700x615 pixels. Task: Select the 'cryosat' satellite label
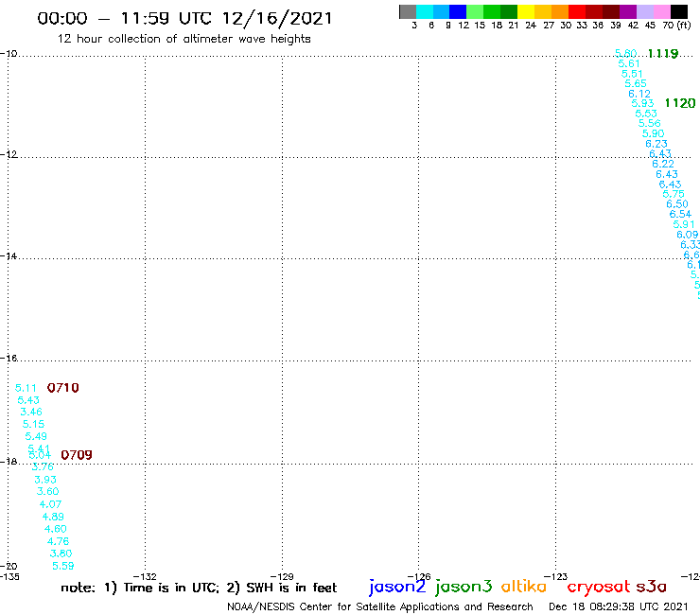coord(599,587)
